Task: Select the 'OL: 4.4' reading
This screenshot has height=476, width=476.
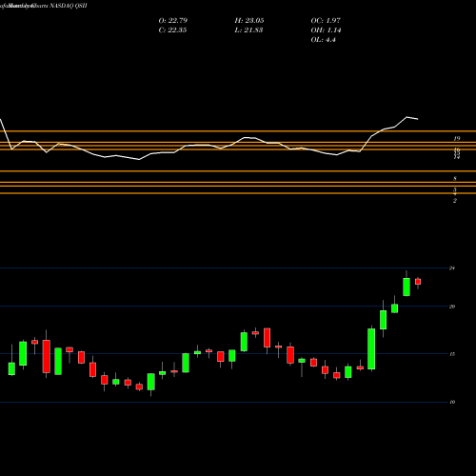Action: [323, 40]
